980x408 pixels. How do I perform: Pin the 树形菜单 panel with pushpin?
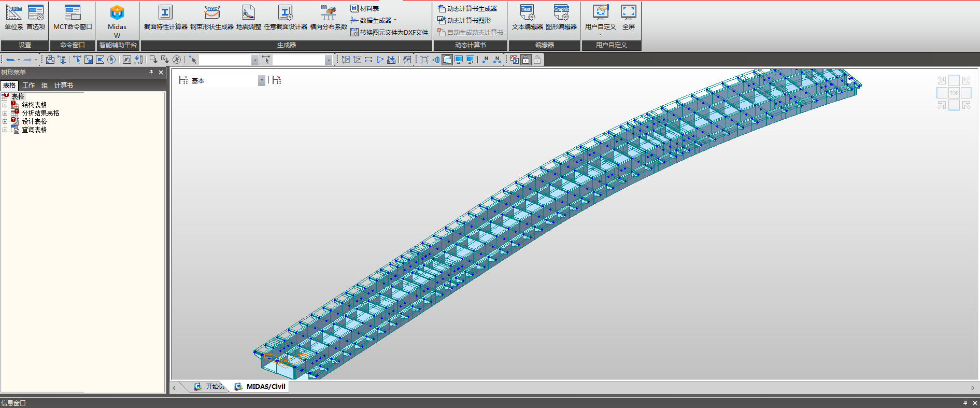point(151,73)
